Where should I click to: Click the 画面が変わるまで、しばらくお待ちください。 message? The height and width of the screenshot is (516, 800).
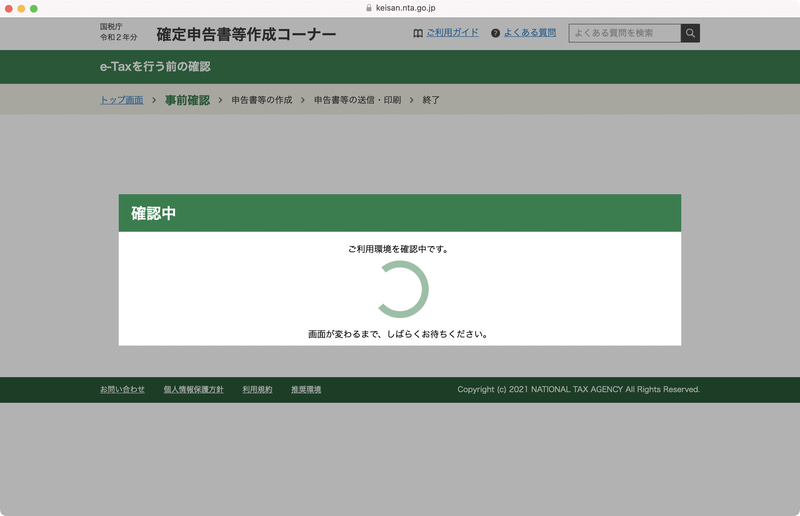pyautogui.click(x=398, y=334)
